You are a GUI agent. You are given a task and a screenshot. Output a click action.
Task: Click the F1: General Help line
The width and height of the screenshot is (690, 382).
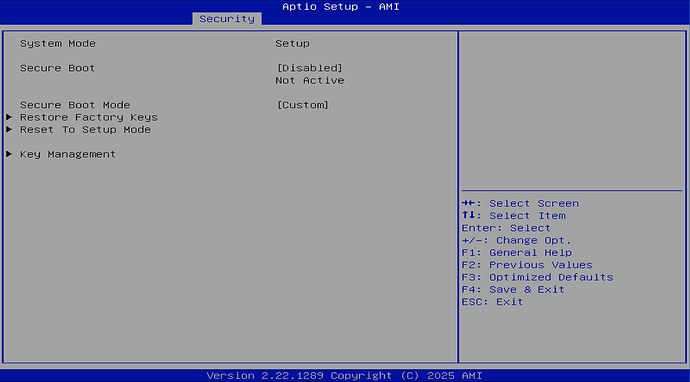[x=517, y=253]
